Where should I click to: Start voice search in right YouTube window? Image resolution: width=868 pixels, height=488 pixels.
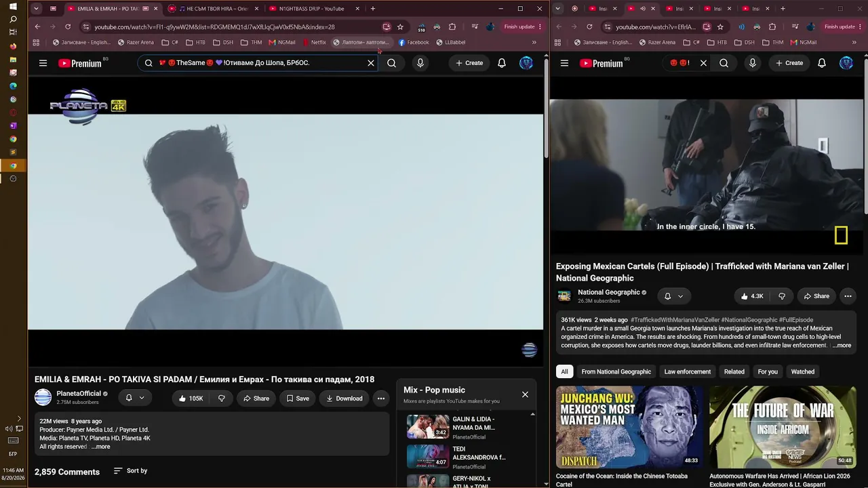[x=753, y=63]
